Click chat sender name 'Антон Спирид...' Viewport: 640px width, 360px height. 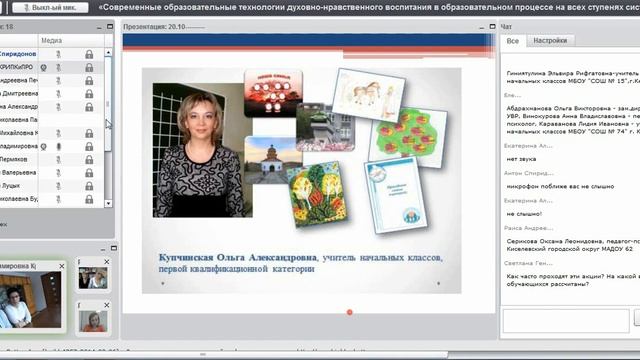pos(529,173)
